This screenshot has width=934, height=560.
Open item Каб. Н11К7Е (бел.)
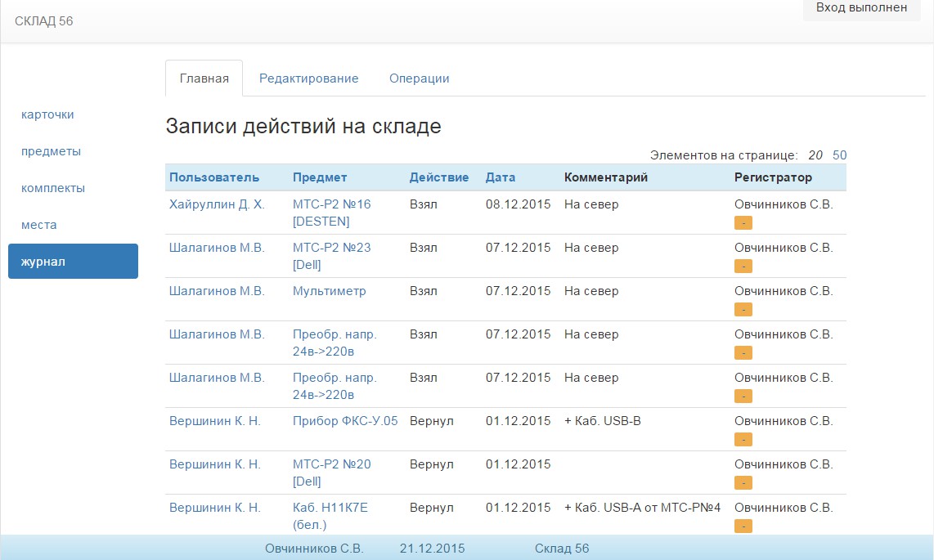tap(330, 516)
